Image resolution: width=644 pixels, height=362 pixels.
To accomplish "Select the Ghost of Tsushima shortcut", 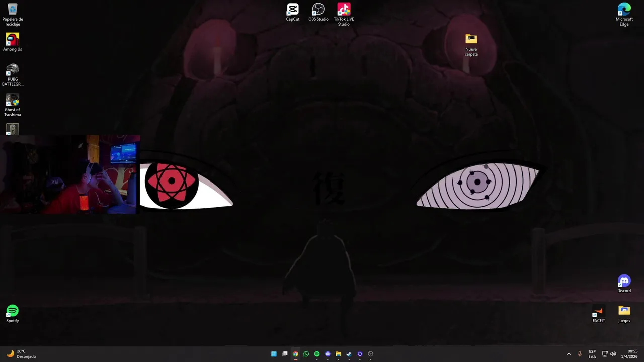I will click(x=13, y=105).
